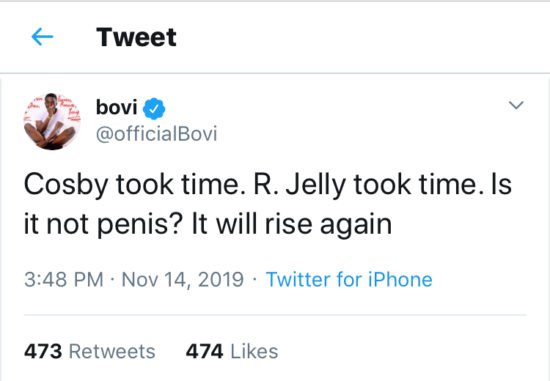The width and height of the screenshot is (550, 381).
Task: Click the Tweet header title
Action: pyautogui.click(x=136, y=37)
